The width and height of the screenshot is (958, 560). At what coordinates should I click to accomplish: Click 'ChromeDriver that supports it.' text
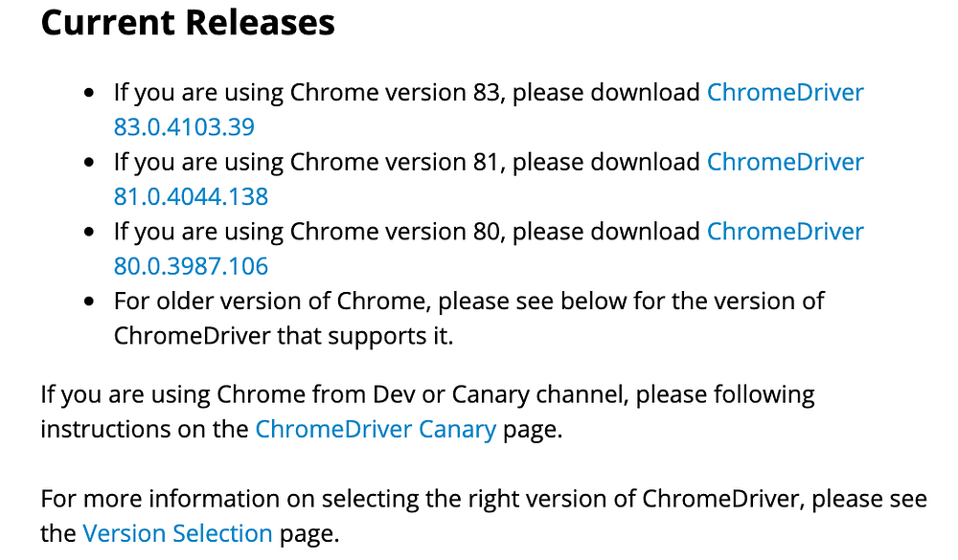coord(284,337)
